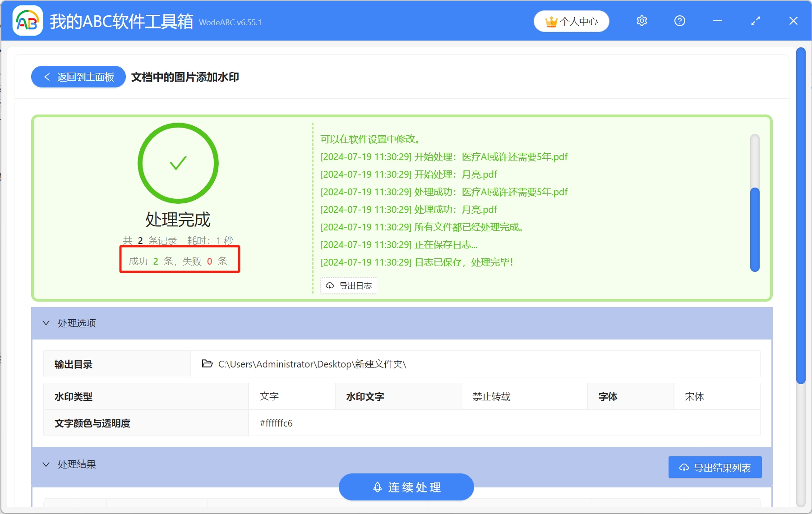
Task: Click the folder icon beside 输出目录
Action: [207, 364]
